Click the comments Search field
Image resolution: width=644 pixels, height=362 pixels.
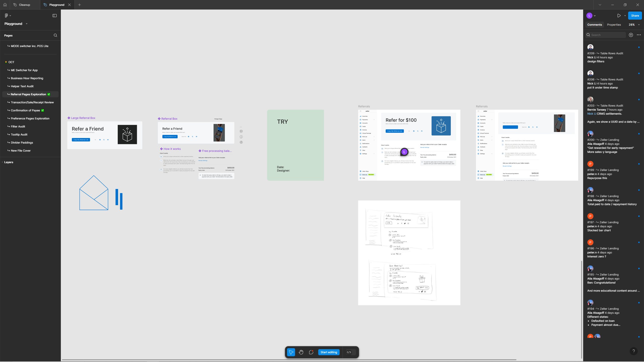(606, 35)
